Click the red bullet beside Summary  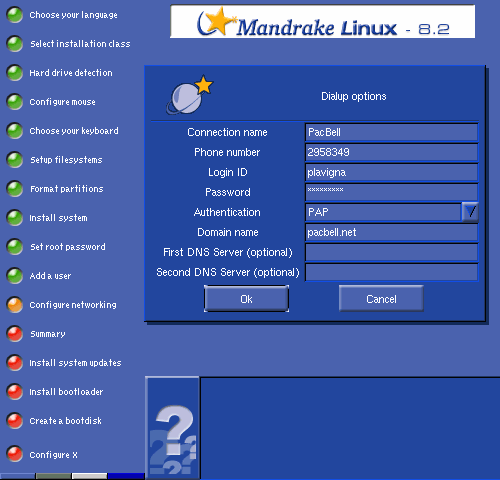click(x=15, y=334)
